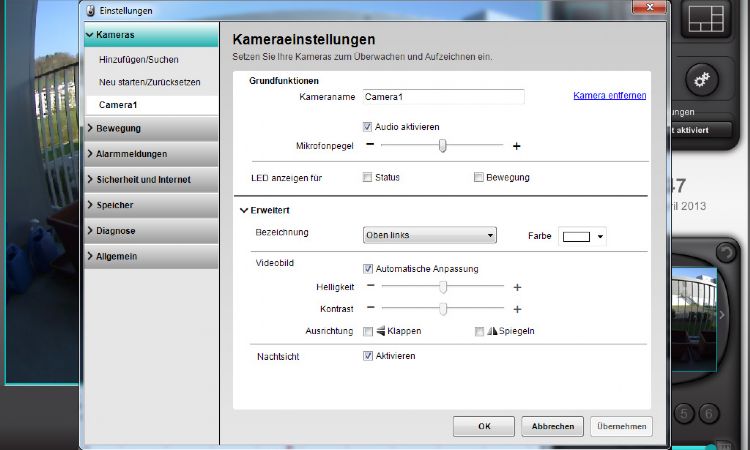The image size is (750, 450).
Task: Open the Bezeichnung 'Oben links' dropdown
Action: point(429,236)
